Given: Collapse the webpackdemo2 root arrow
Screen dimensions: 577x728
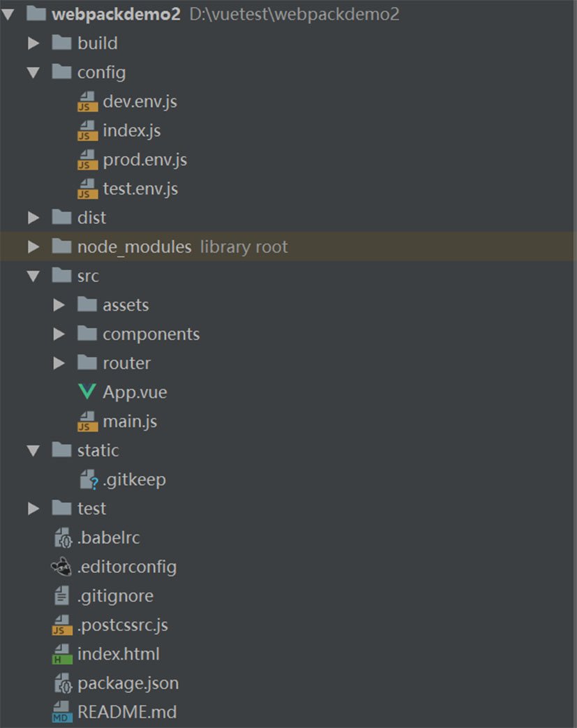Looking at the screenshot, I should click(8, 15).
